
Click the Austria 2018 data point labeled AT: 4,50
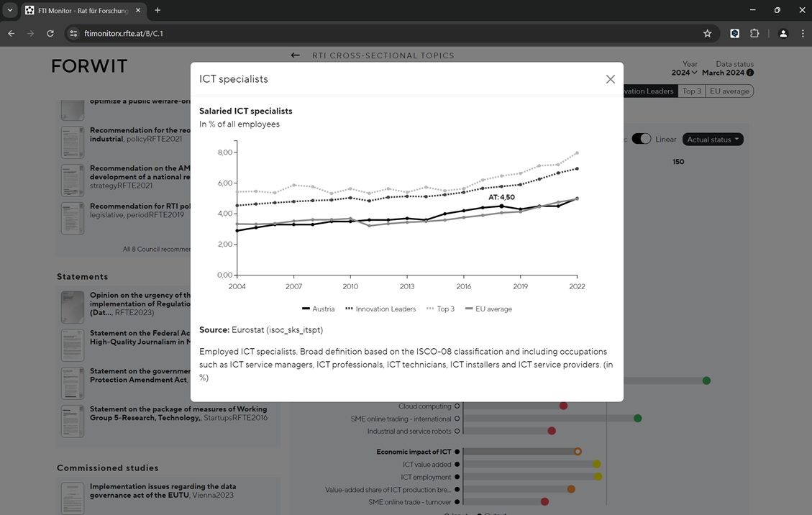pos(501,206)
